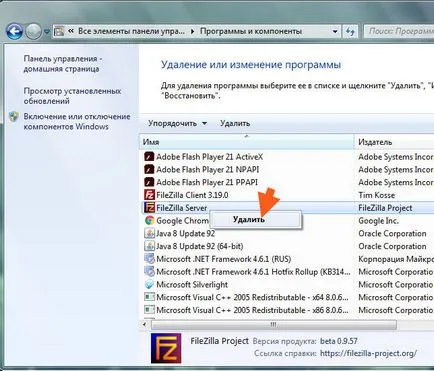The height and width of the screenshot is (371, 434).
Task: Click the grey forward navigation arrow
Action: 34,32
